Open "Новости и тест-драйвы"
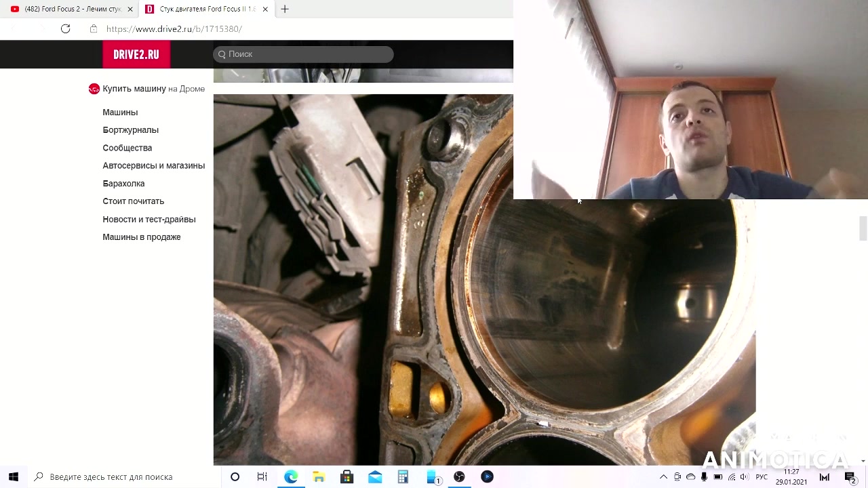Screen dimensions: 868x488 click(149, 220)
